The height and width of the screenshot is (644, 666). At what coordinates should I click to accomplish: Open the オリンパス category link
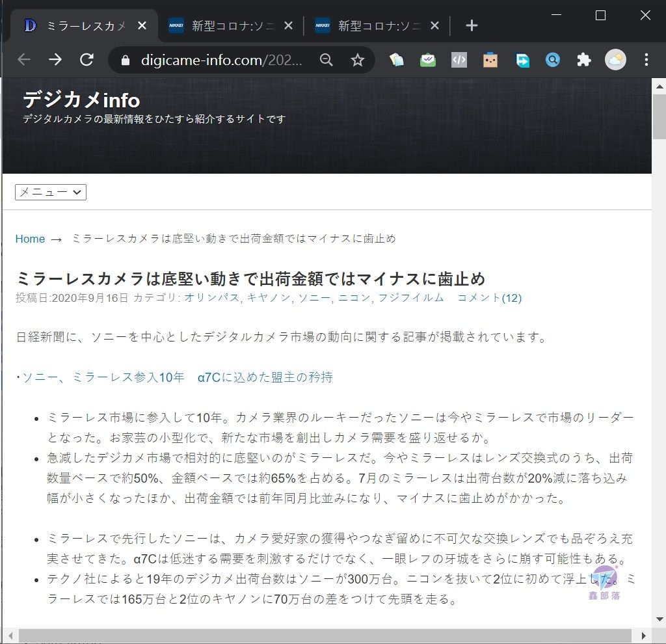pyautogui.click(x=212, y=298)
